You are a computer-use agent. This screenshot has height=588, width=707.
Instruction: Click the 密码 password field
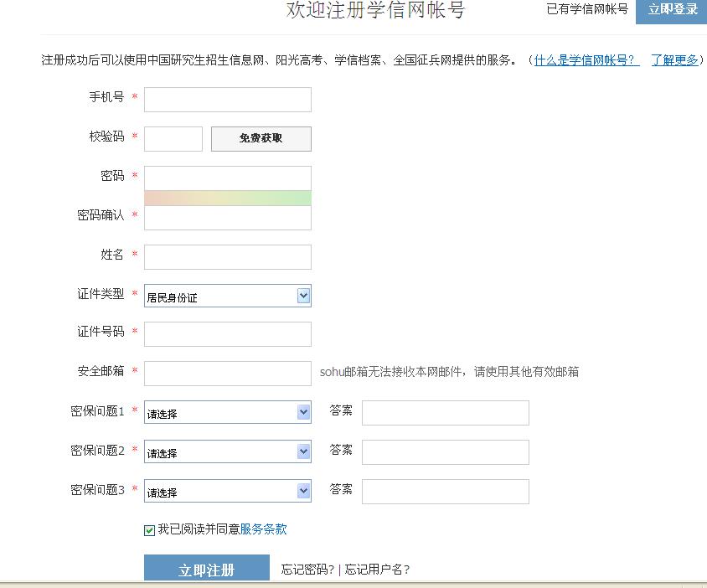228,178
